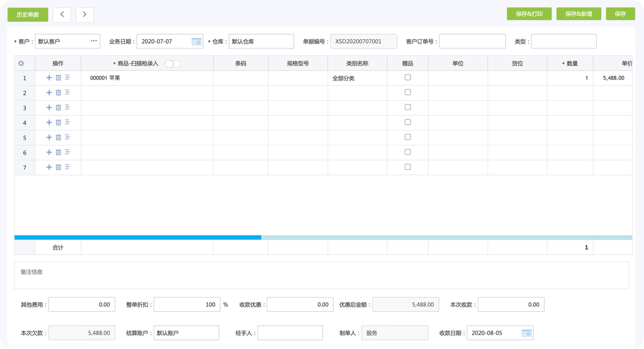Go to previous record arrow
Image resolution: width=644 pixels, height=349 pixels.
(62, 15)
